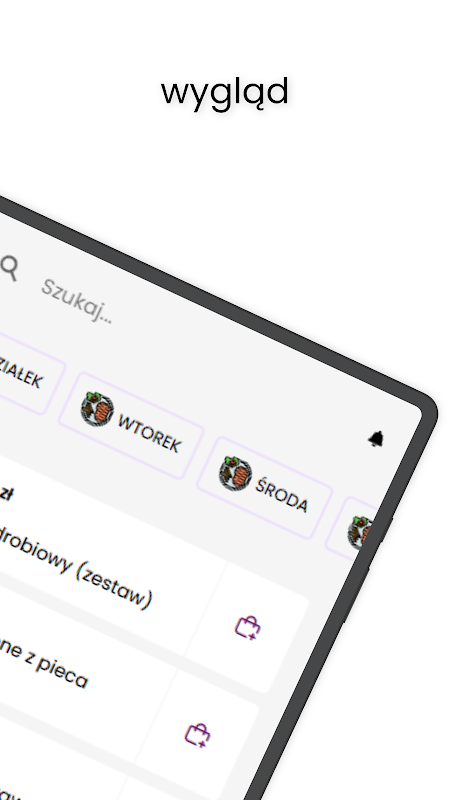Click the food plate icon beside WTOREK
This screenshot has height=800, width=450.
[x=97, y=409]
